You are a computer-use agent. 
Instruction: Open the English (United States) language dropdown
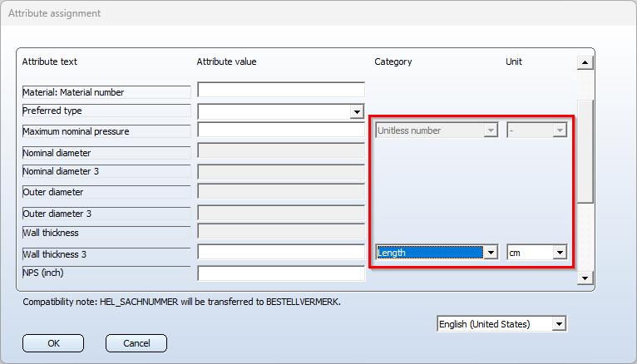pos(559,324)
